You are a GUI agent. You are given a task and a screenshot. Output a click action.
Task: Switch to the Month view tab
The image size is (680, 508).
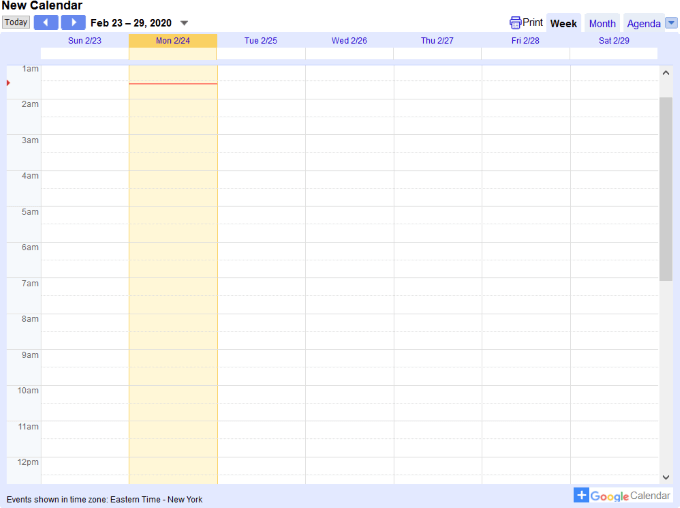click(x=602, y=23)
